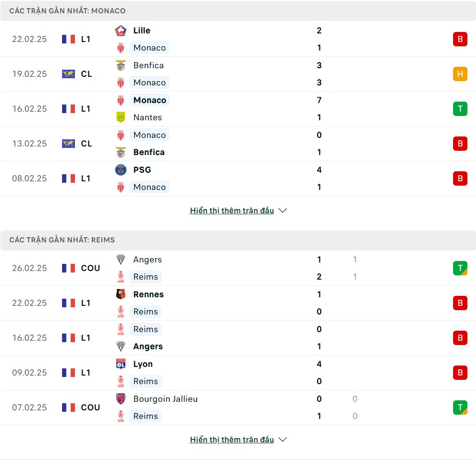Click the Nantes yellow club logo
This screenshot has height=460, width=476.
pyautogui.click(x=121, y=117)
